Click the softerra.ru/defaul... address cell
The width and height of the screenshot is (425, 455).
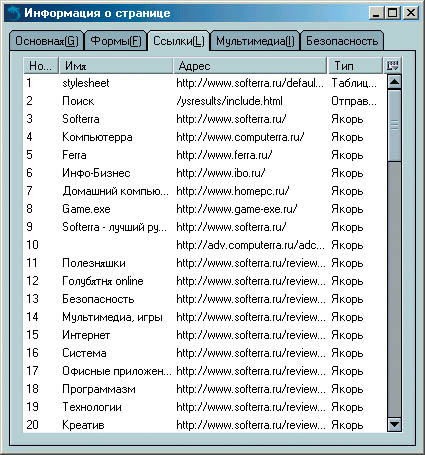(x=250, y=83)
